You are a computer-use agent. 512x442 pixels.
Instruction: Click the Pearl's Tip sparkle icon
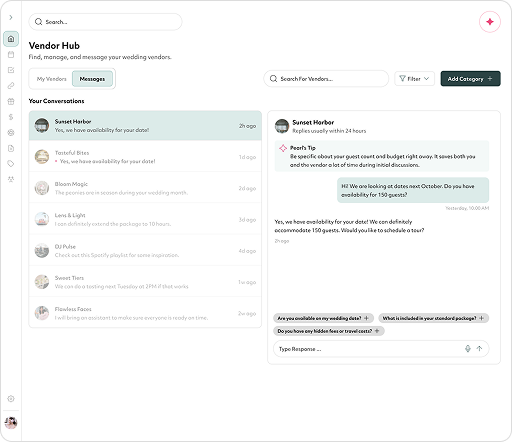point(283,148)
